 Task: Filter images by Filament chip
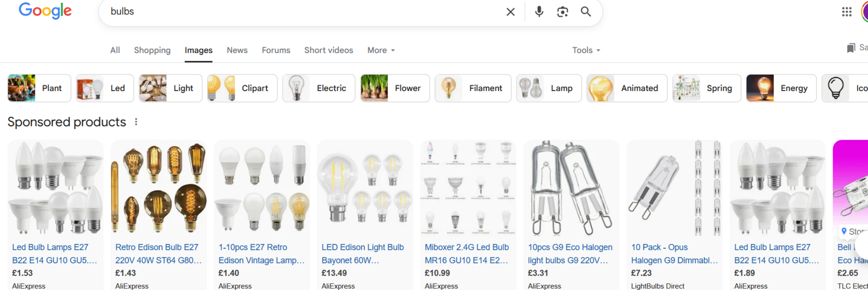(473, 88)
